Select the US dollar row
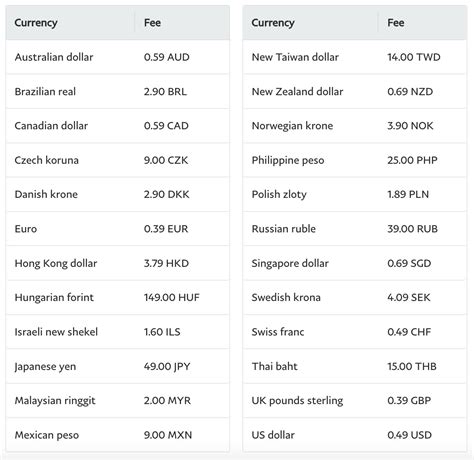The image size is (474, 460). click(x=355, y=435)
